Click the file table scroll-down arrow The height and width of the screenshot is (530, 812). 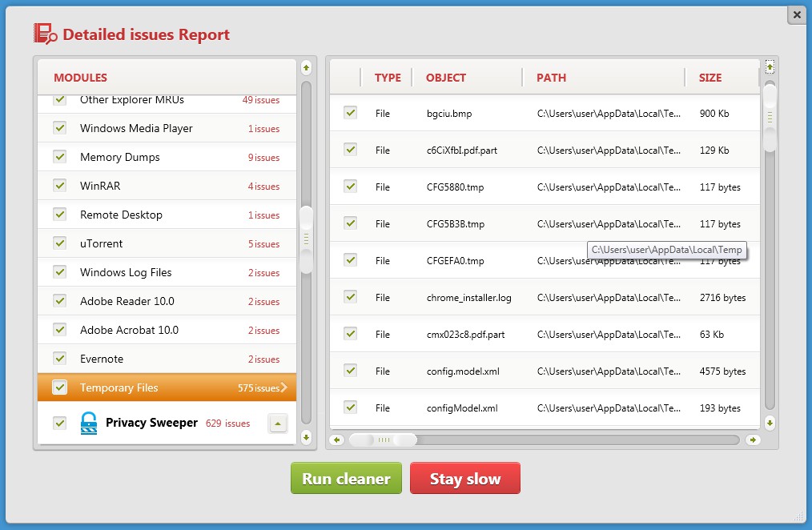(x=770, y=423)
